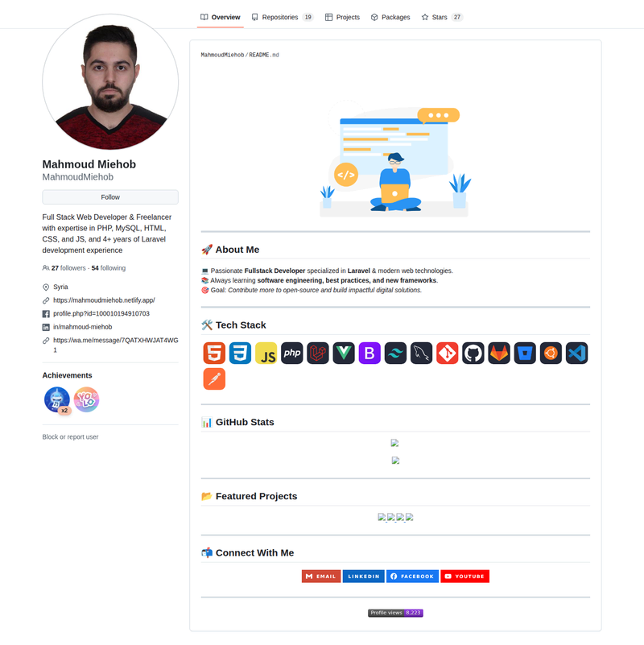Click the first Featured Projects image
The height and width of the screenshot is (645, 644).
tap(382, 517)
